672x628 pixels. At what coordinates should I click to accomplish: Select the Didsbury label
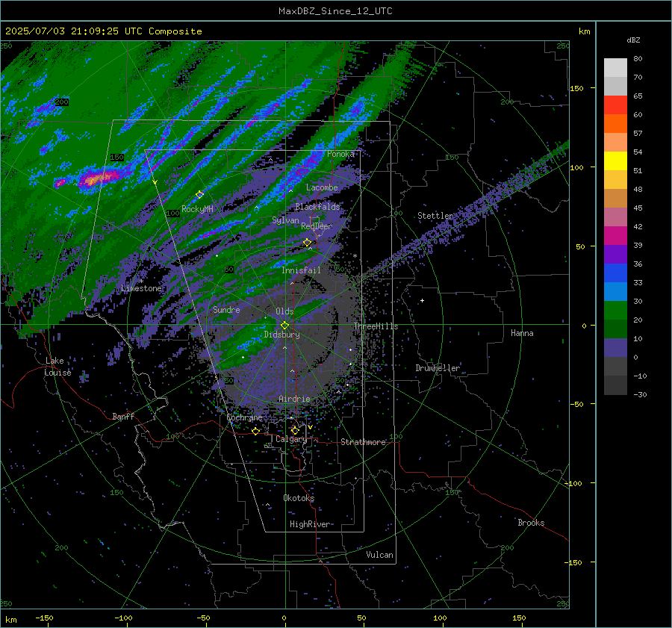281,335
